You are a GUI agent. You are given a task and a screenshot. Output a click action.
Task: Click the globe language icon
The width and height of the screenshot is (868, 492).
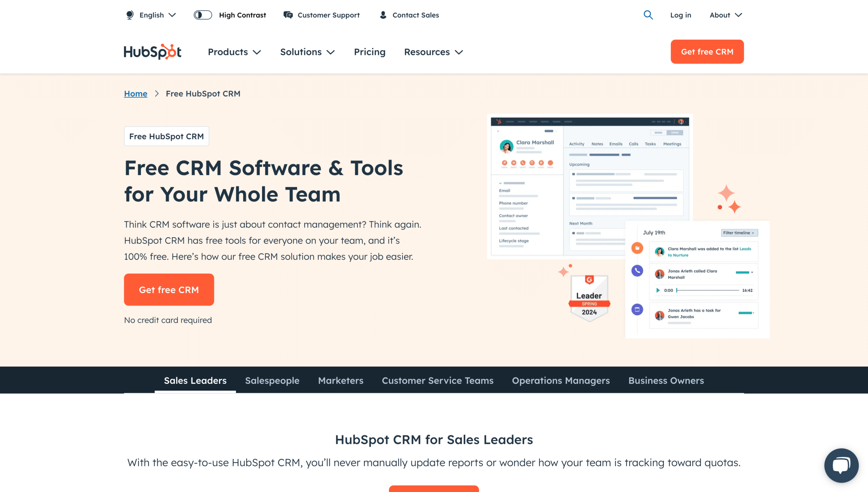(130, 15)
